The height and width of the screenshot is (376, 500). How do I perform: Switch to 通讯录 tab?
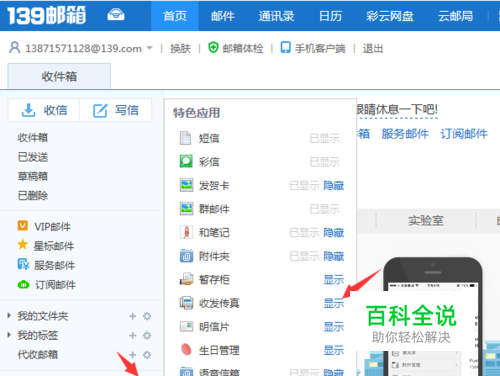tap(276, 16)
